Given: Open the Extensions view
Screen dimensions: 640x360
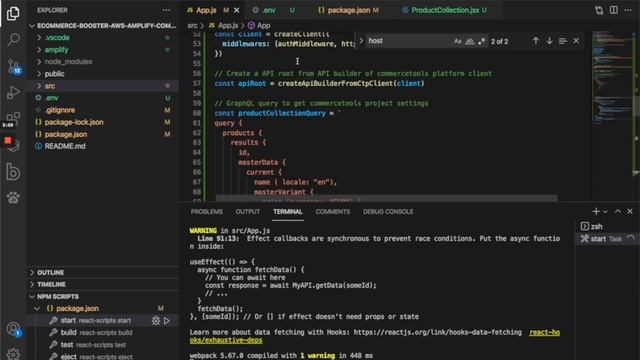Looking at the screenshot, I should point(13,118).
